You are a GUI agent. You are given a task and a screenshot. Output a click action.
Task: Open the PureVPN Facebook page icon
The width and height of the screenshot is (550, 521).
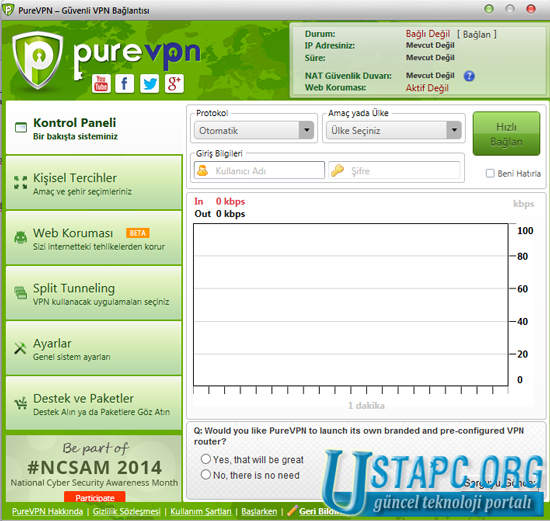pyautogui.click(x=125, y=84)
